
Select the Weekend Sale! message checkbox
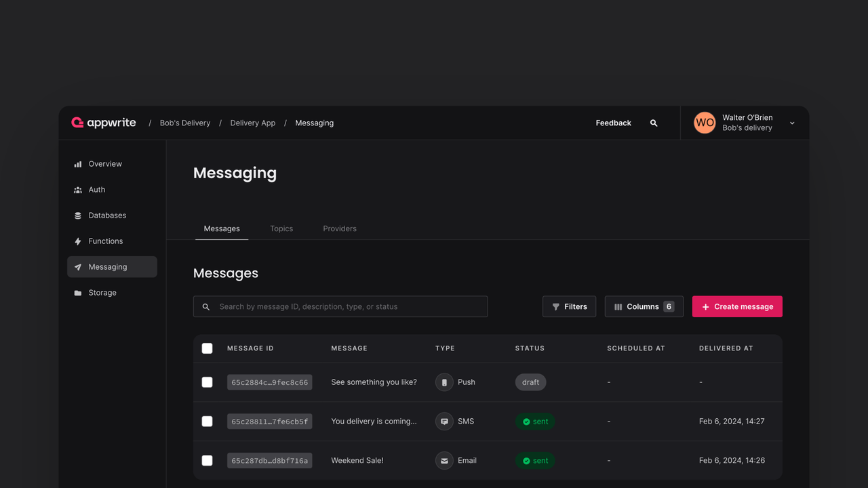click(208, 461)
